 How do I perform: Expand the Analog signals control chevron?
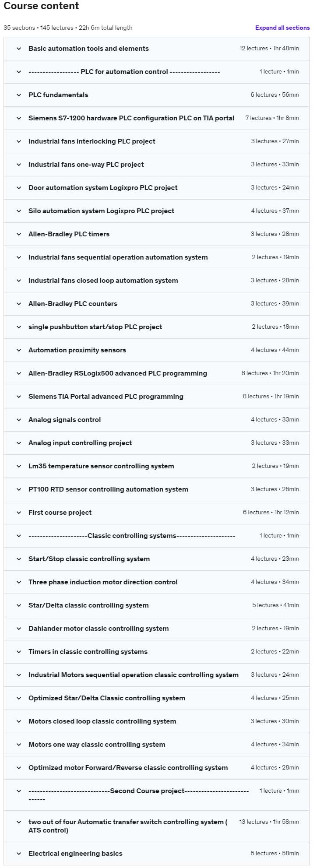pos(19,420)
